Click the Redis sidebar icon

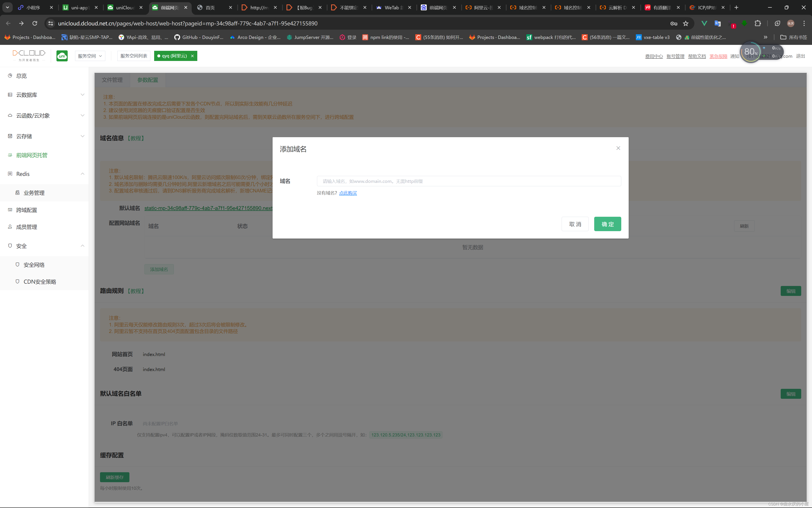pos(10,174)
